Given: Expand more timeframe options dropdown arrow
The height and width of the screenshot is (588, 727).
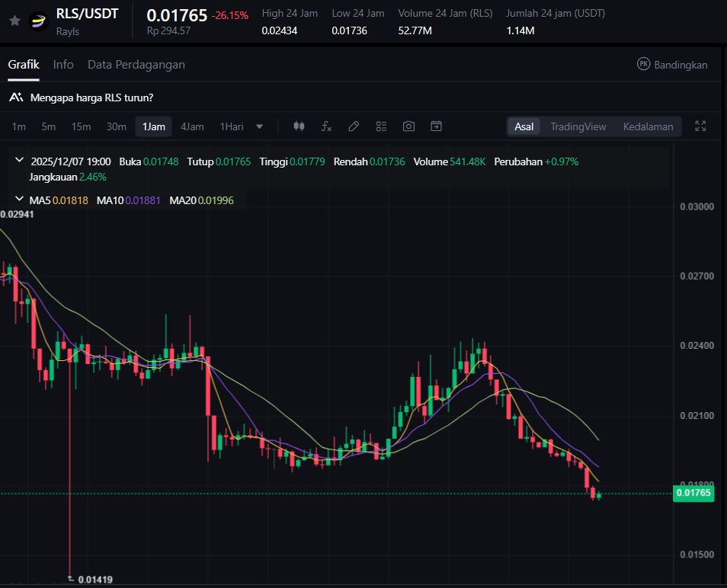Looking at the screenshot, I should [x=260, y=126].
